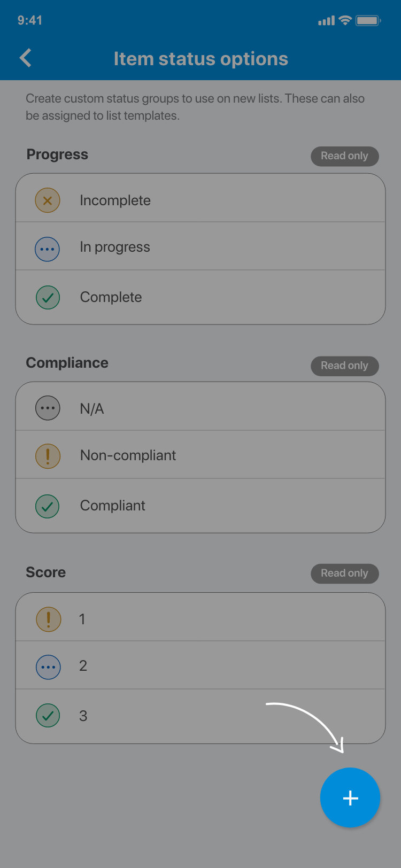Tap the gray dots N/A icon
The height and width of the screenshot is (868, 401).
point(48,409)
